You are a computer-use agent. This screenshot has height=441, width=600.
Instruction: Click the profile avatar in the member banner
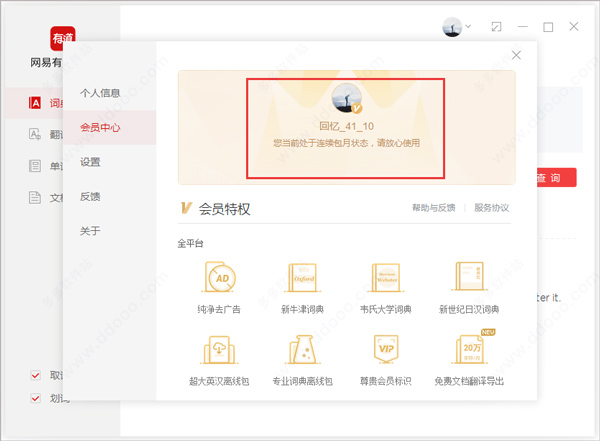tap(347, 98)
